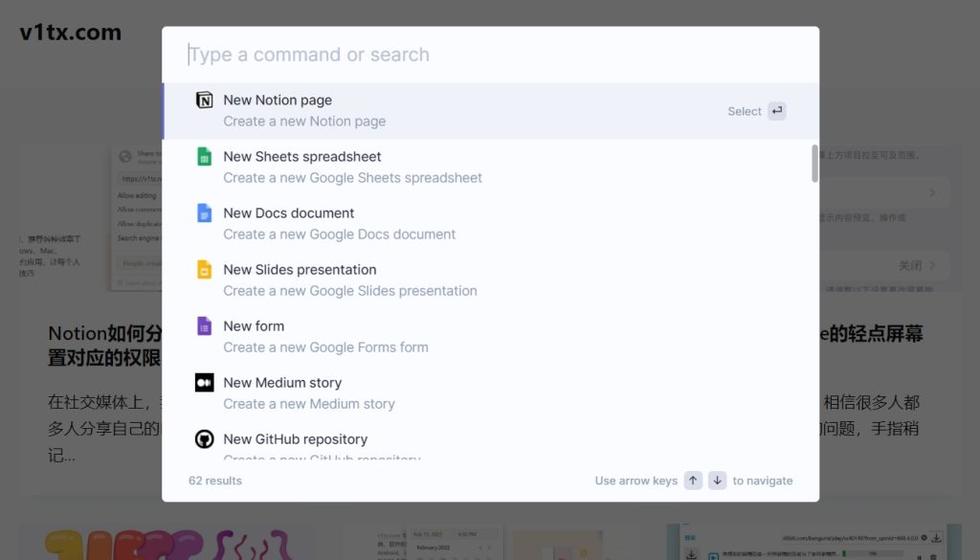Click 'to navigate' hint text
Screen dimensions: 980x560
[763, 481]
